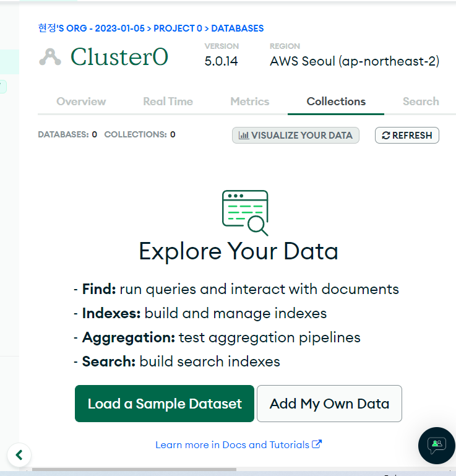Click the DATABASES: 0 counter
This screenshot has width=456, height=476.
67,134
